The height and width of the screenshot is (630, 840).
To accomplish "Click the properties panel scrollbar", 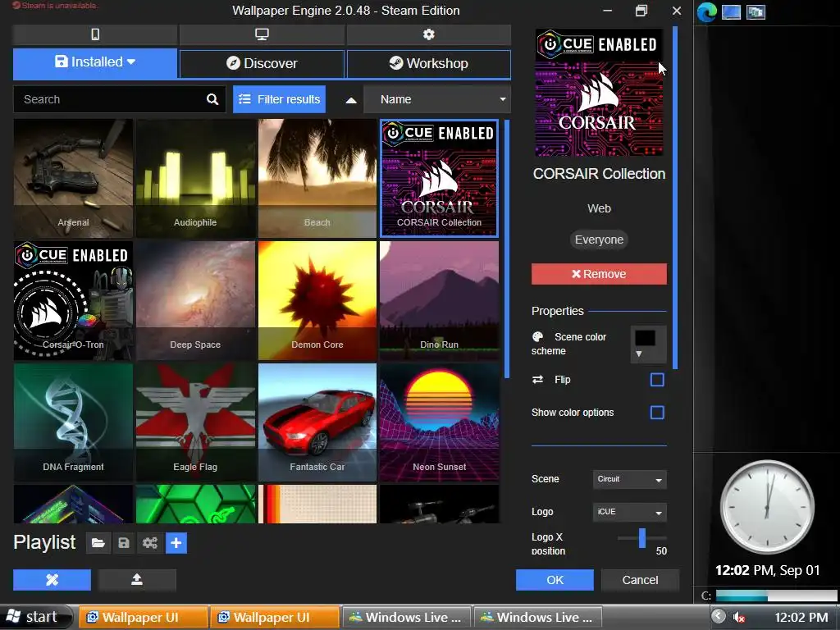I will point(675,198).
